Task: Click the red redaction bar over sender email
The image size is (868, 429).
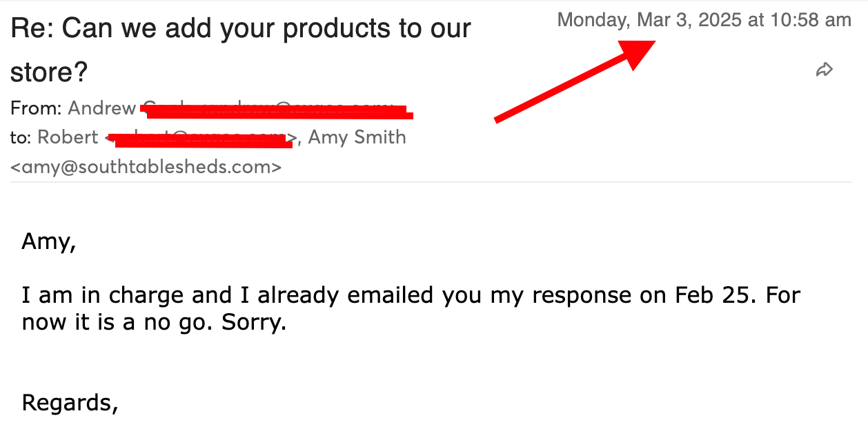Action: pyautogui.click(x=276, y=110)
